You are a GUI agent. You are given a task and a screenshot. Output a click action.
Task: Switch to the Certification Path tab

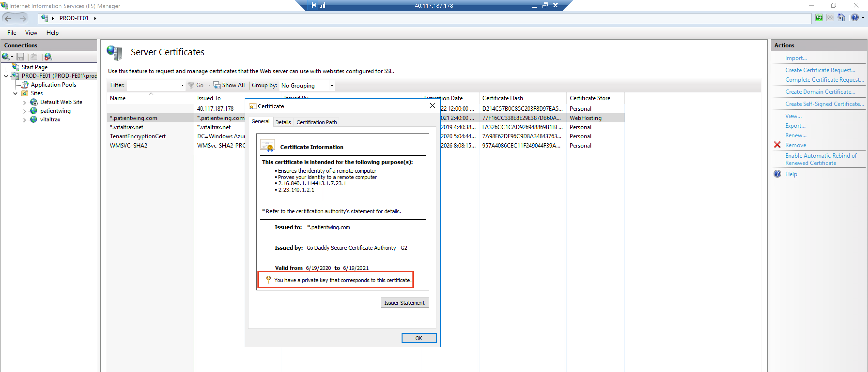[316, 122]
